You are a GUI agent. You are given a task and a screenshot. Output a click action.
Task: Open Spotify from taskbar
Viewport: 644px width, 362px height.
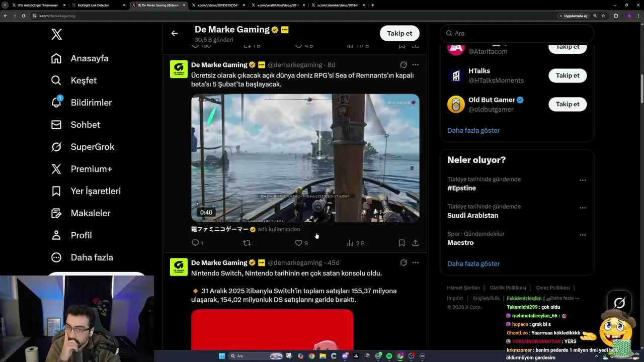coord(389,356)
